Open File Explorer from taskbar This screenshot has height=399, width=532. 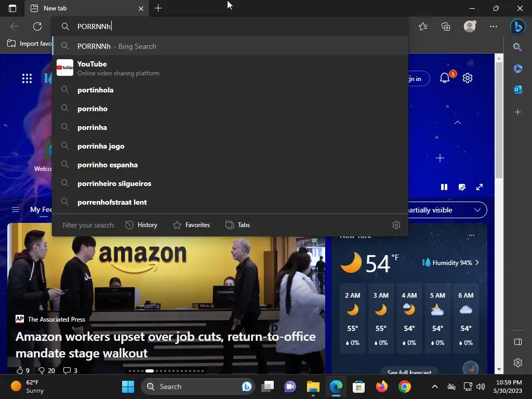(313, 387)
